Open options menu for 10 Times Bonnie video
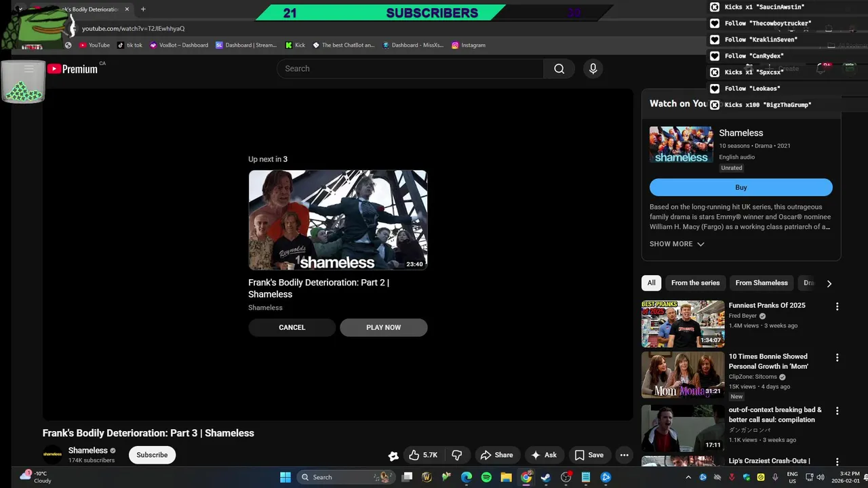The image size is (868, 488). point(837,357)
